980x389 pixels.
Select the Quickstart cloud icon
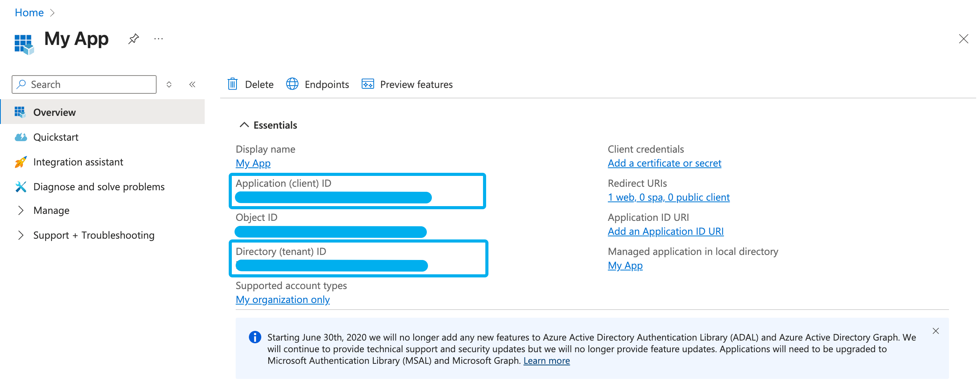[21, 137]
